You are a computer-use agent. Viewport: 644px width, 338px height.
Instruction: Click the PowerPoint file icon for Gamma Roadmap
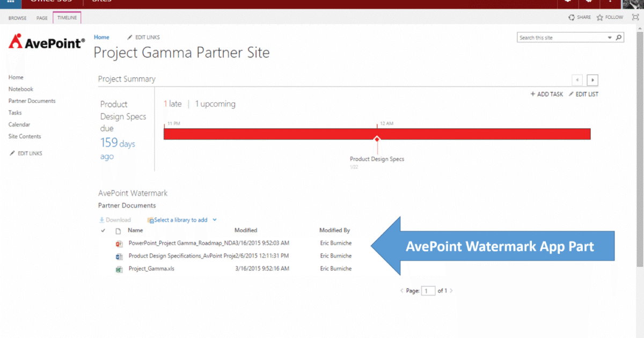(120, 243)
